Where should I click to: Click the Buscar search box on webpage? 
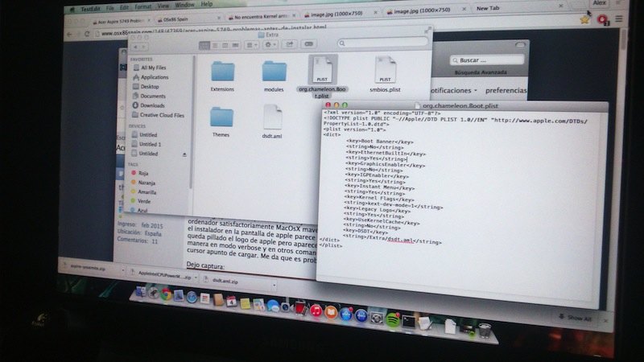487,60
